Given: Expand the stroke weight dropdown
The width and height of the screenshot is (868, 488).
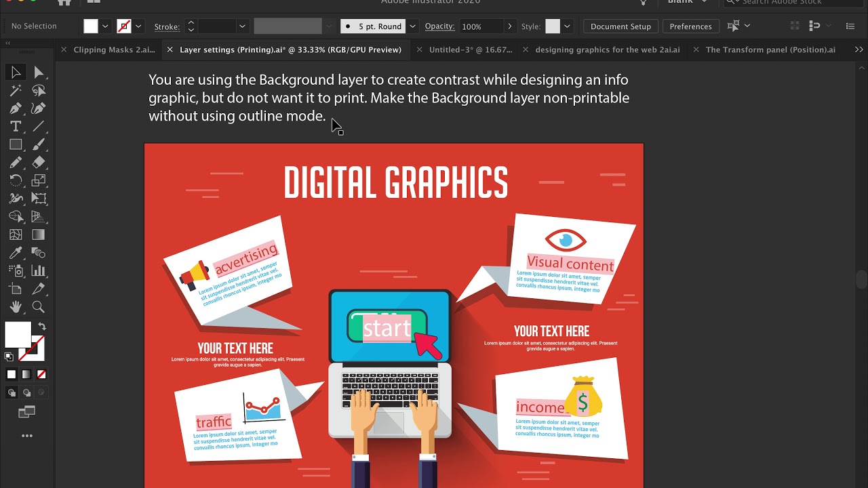Looking at the screenshot, I should (242, 26).
